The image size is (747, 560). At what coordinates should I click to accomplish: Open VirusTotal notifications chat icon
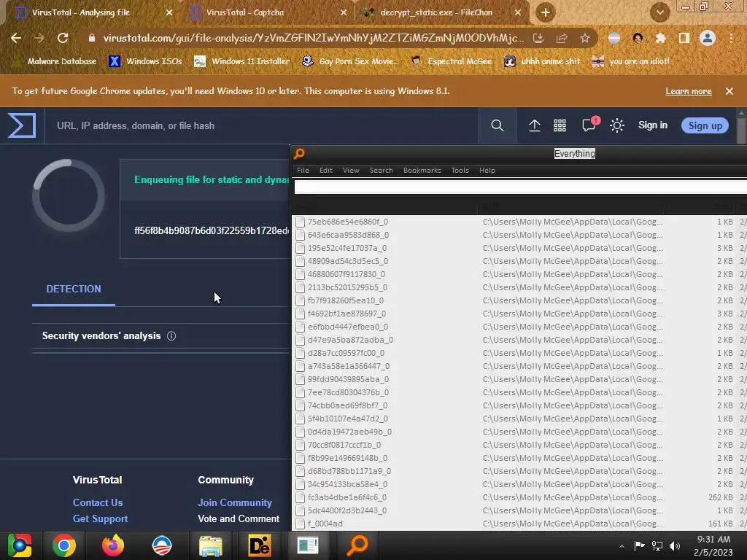point(589,125)
